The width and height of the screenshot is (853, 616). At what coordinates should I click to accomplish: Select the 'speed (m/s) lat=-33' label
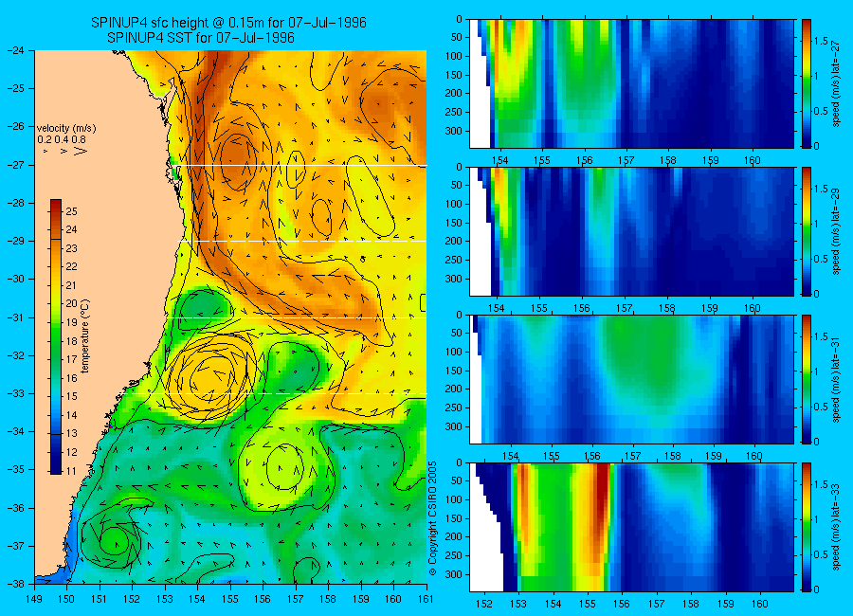point(836,527)
